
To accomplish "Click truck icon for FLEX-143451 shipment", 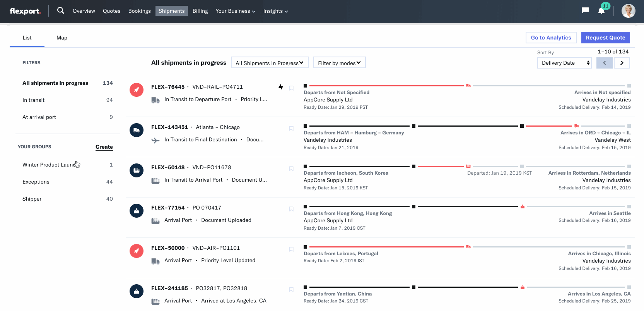I will coord(137,130).
